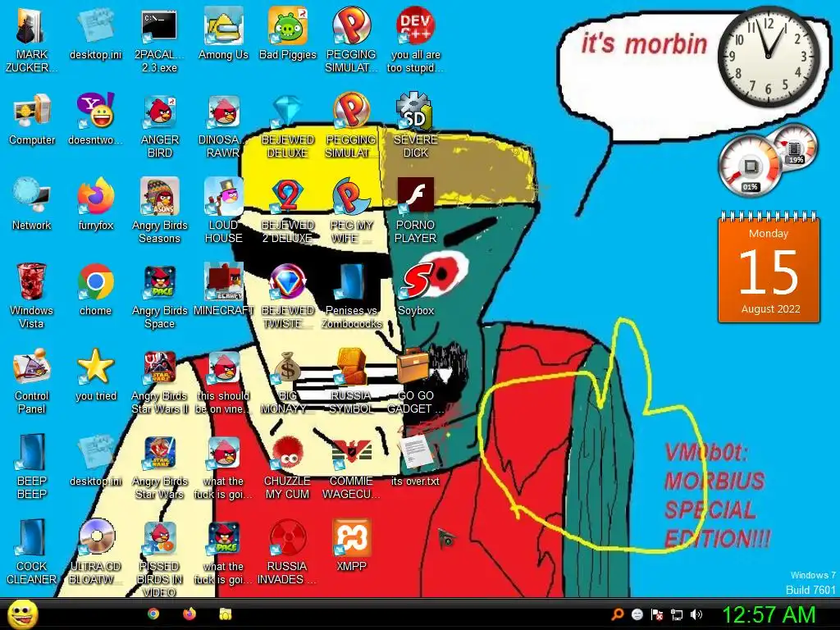The image size is (840, 630).
Task: Click the smiley face Start button
Action: pos(22,614)
